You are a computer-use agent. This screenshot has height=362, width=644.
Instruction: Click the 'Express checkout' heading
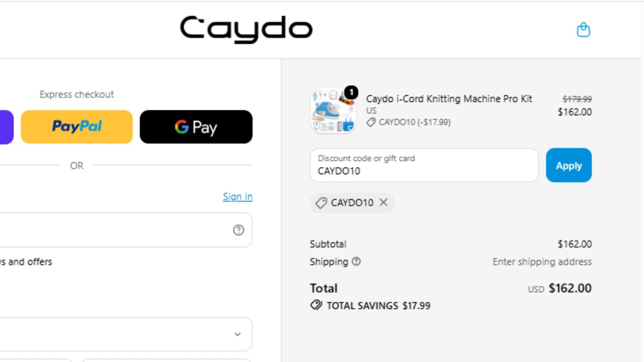[76, 95]
